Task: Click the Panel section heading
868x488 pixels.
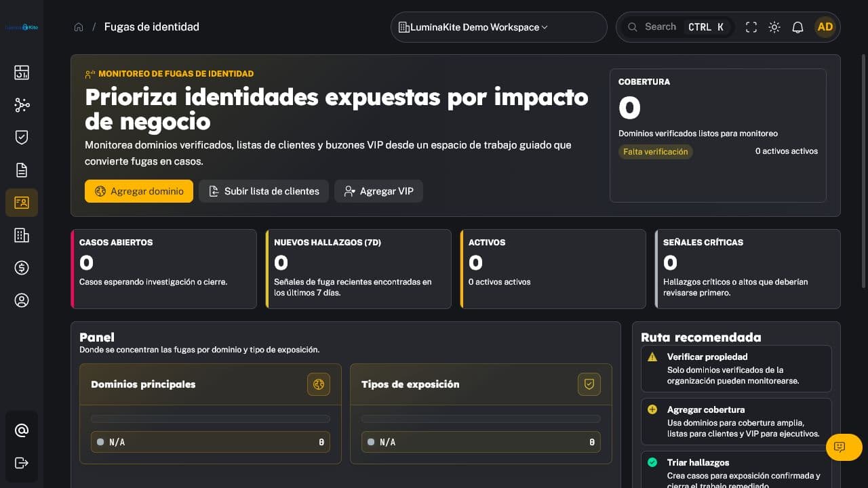Action: coord(97,337)
